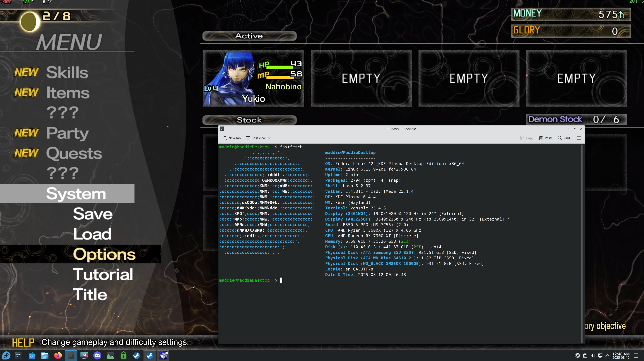The image size is (644, 361).
Task: Select Party in the game menu
Action: 68,133
